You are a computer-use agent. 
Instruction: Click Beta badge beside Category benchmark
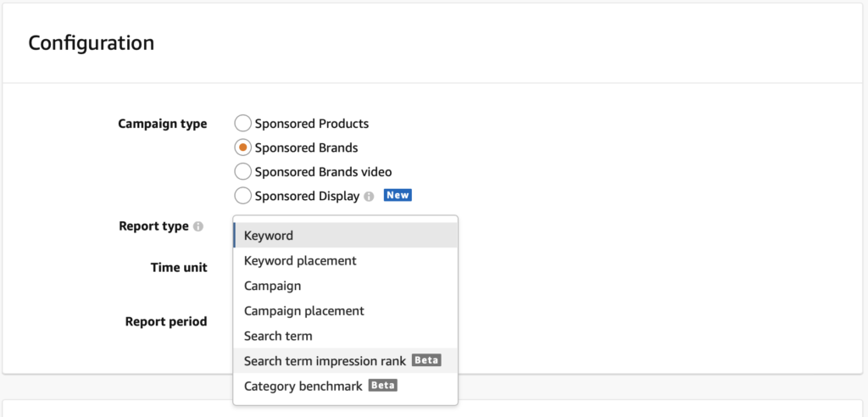tap(383, 386)
